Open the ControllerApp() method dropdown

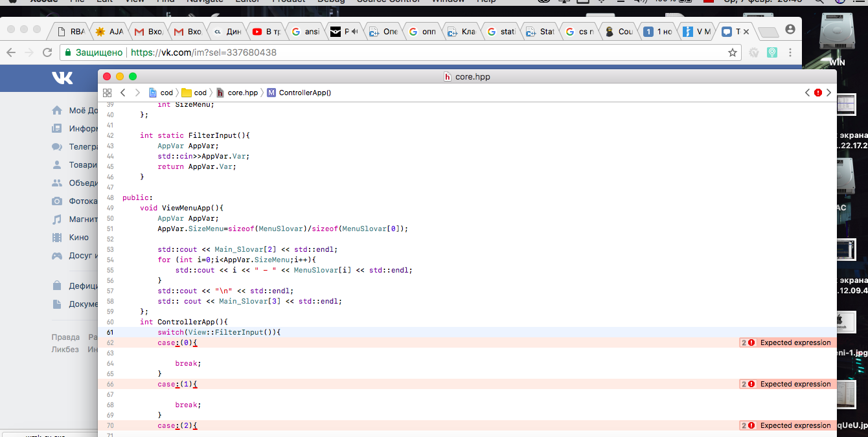tap(299, 93)
